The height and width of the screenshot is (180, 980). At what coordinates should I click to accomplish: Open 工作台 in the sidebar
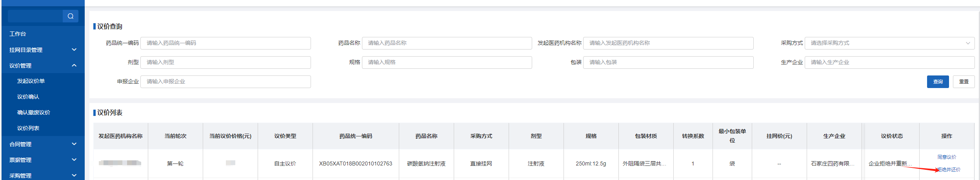[x=18, y=34]
